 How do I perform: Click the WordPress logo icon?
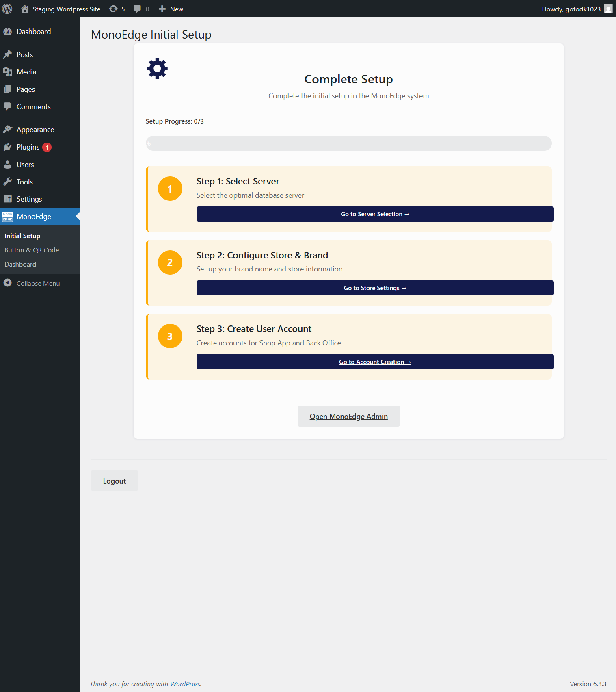pyautogui.click(x=7, y=9)
